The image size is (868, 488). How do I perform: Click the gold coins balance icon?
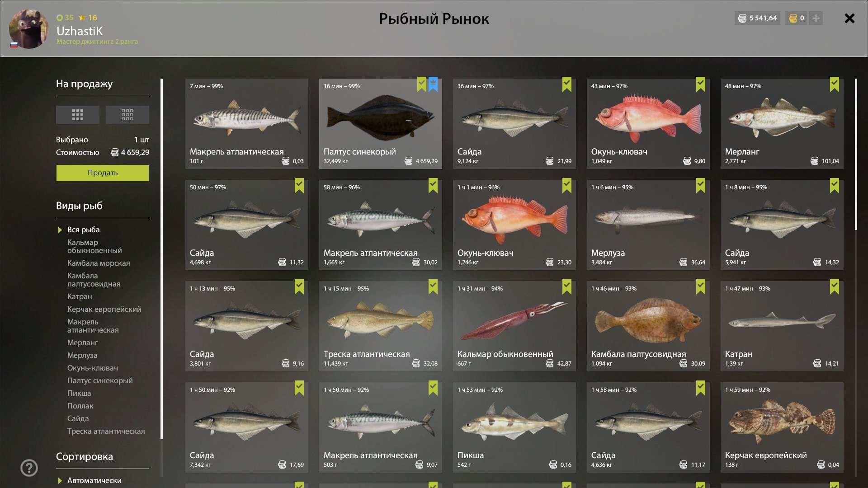(x=793, y=18)
